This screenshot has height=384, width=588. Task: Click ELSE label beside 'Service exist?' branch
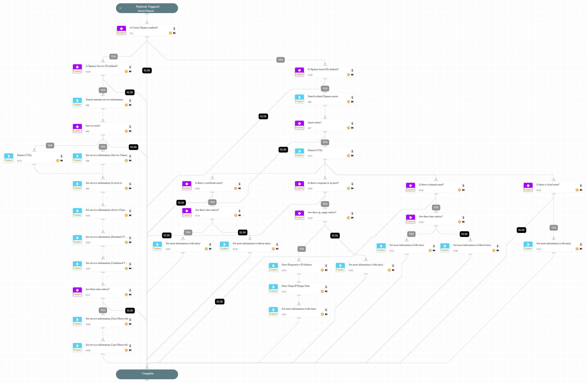133,147
